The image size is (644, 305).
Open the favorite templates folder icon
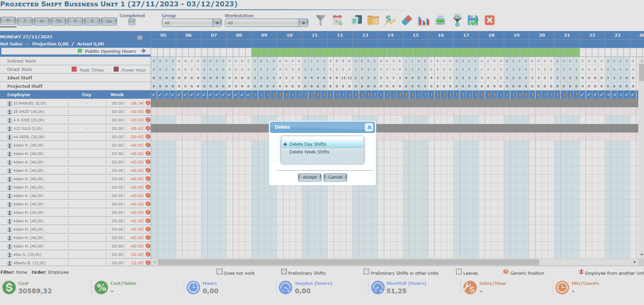(373, 21)
